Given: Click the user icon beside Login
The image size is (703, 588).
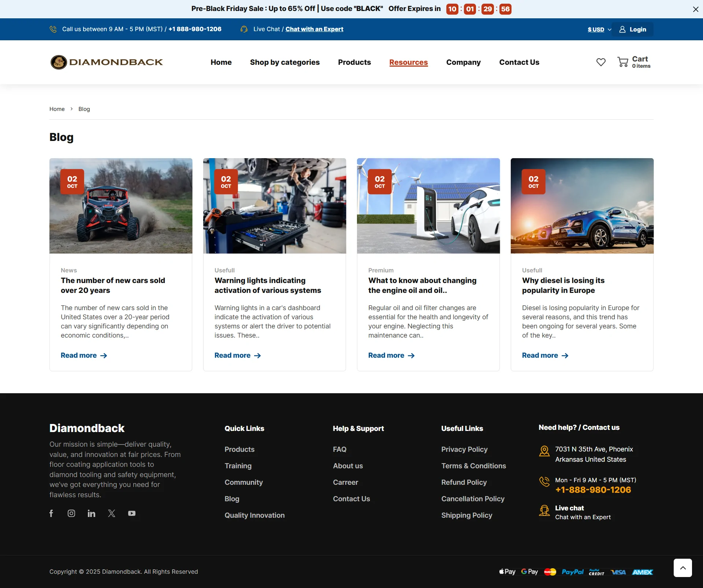Looking at the screenshot, I should click(622, 29).
